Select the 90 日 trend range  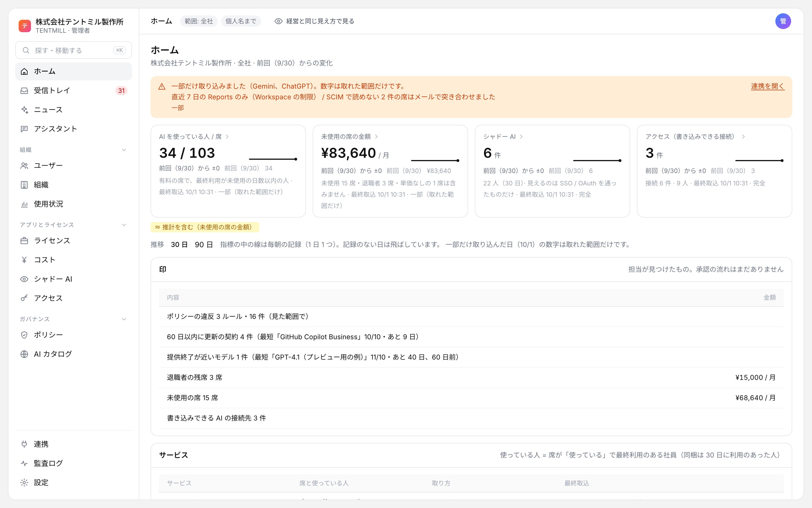coord(204,245)
